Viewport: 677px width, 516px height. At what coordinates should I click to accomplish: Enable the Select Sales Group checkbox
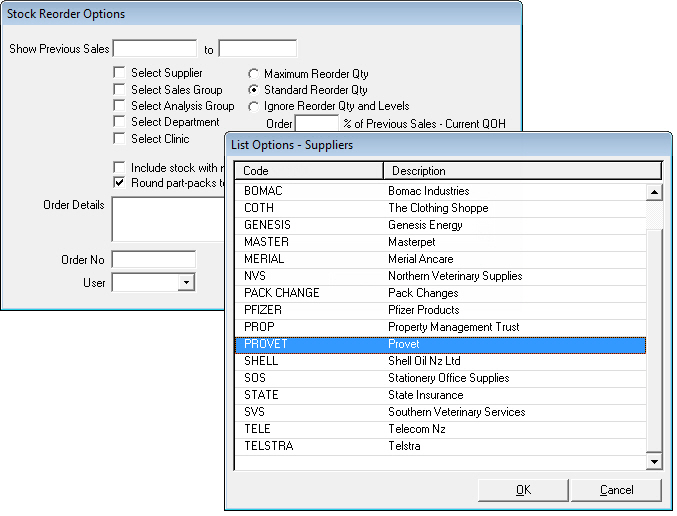point(119,89)
